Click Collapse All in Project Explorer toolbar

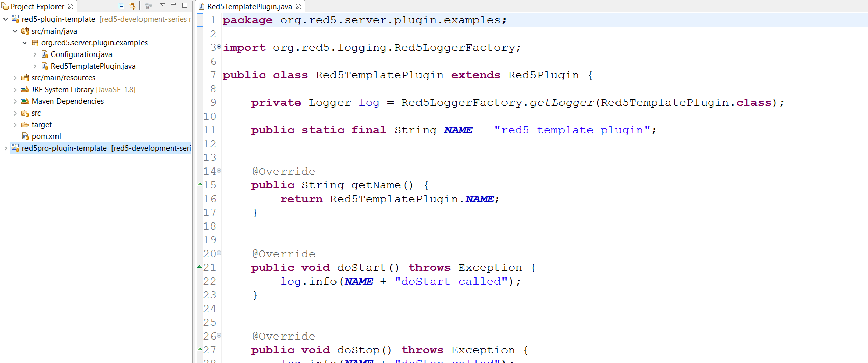(x=121, y=6)
